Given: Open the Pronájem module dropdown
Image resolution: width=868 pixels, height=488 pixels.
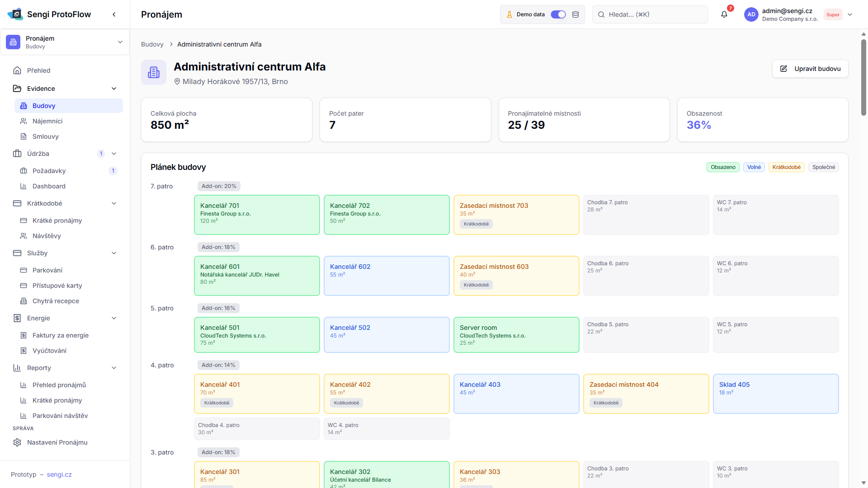Looking at the screenshot, I should point(120,42).
